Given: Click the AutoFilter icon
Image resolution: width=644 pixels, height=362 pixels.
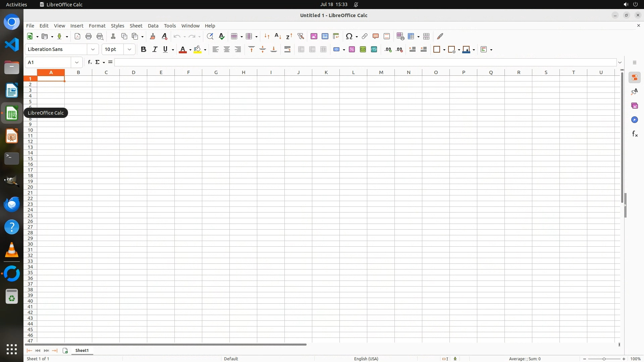Looking at the screenshot, I should pyautogui.click(x=301, y=36).
